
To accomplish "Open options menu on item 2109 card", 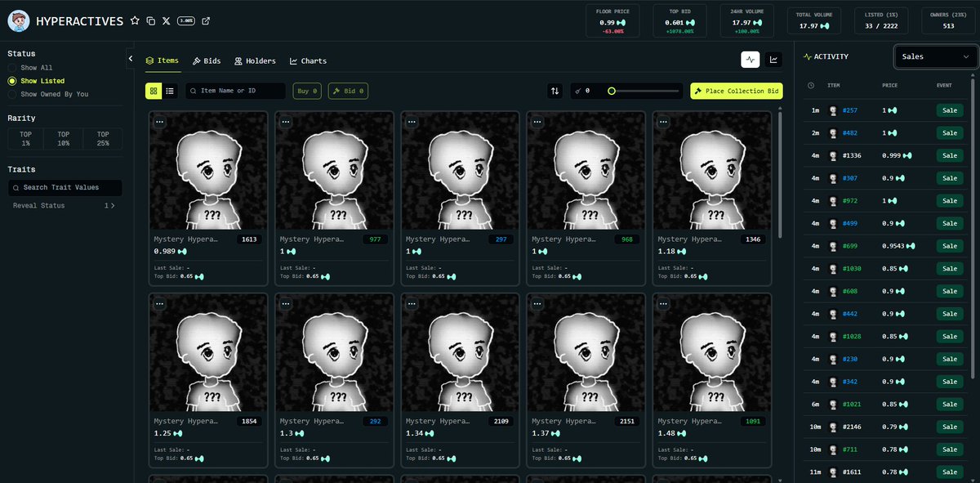I will [x=412, y=303].
